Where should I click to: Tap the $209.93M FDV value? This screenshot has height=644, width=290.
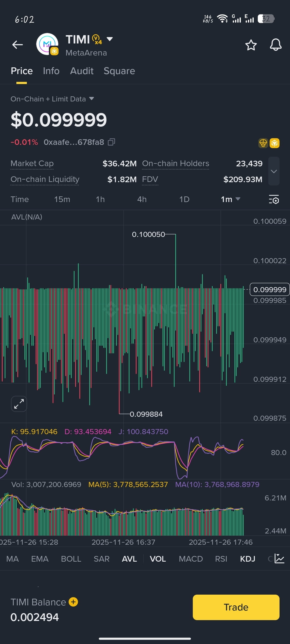pyautogui.click(x=243, y=179)
